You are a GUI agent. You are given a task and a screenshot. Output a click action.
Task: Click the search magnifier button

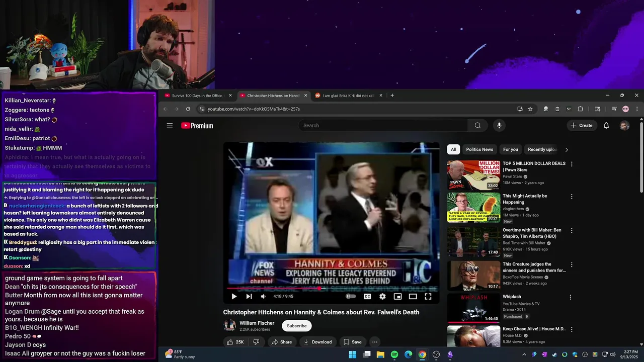point(477,125)
